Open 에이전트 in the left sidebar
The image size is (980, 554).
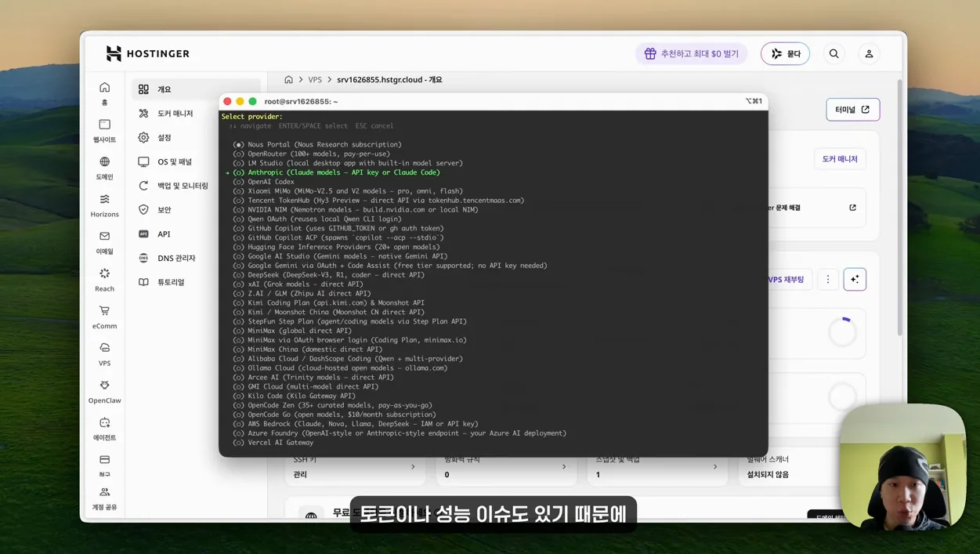104,429
